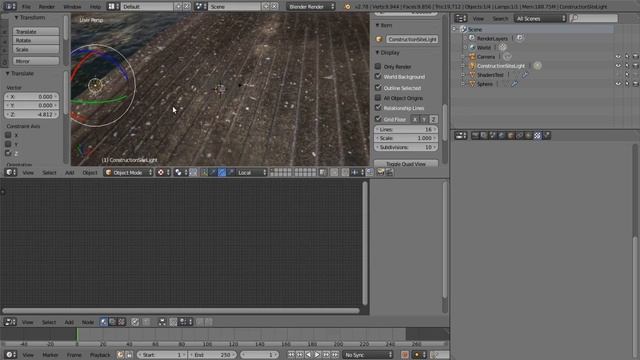Image resolution: width=640 pixels, height=360 pixels.
Task: Open the Node editor type selector
Action: [x=10, y=322]
